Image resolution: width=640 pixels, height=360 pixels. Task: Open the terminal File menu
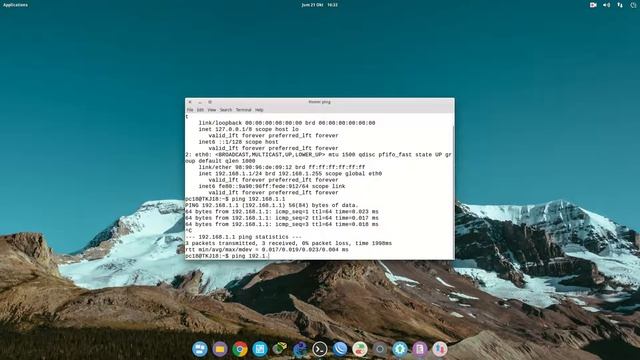click(190, 110)
